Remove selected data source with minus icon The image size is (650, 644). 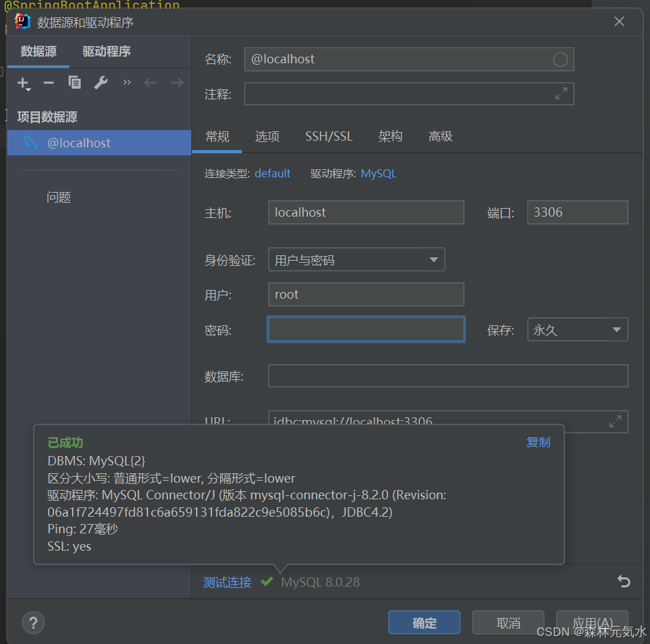click(49, 83)
